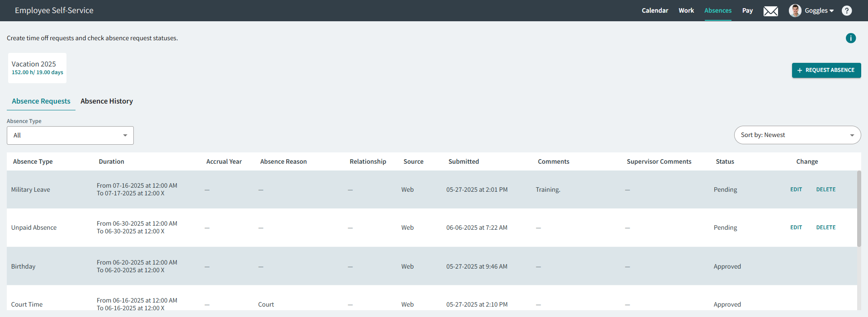Viewport: 868px width, 317px height.
Task: Edit the Unpaid Absence request
Action: [x=796, y=227]
